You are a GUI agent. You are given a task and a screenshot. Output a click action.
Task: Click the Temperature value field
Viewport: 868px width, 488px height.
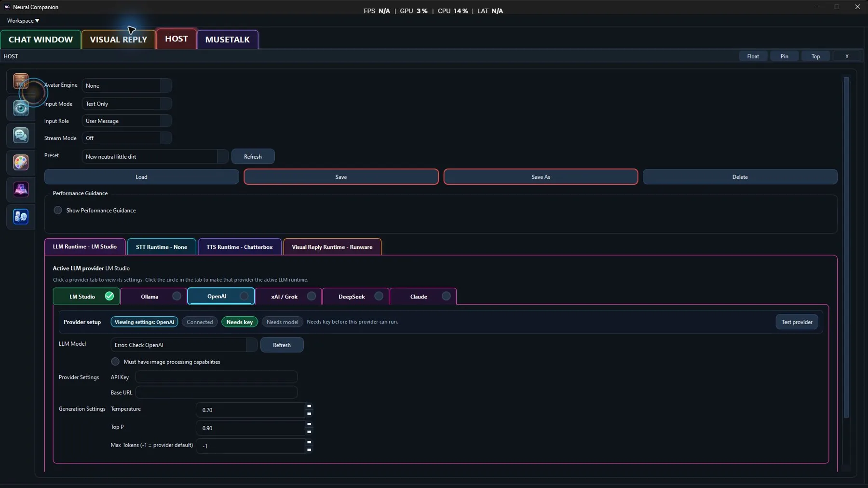tap(250, 410)
